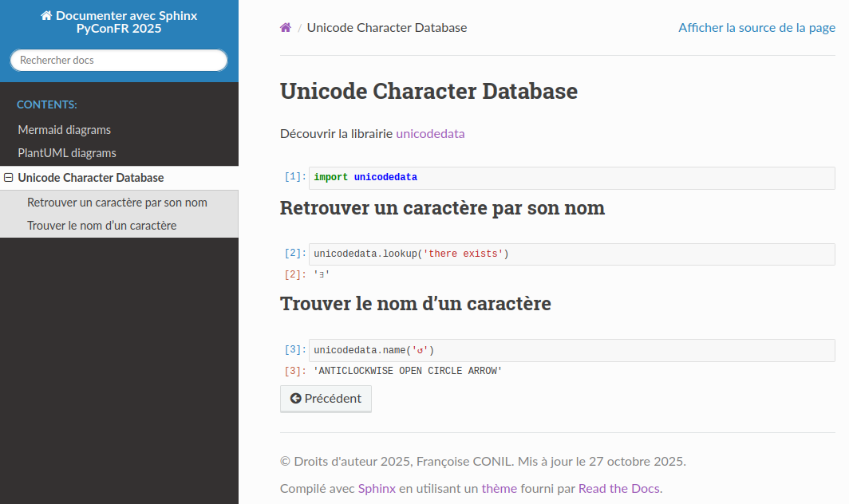Go to the previous page with Précédent
This screenshot has height=504, width=849.
(x=326, y=399)
